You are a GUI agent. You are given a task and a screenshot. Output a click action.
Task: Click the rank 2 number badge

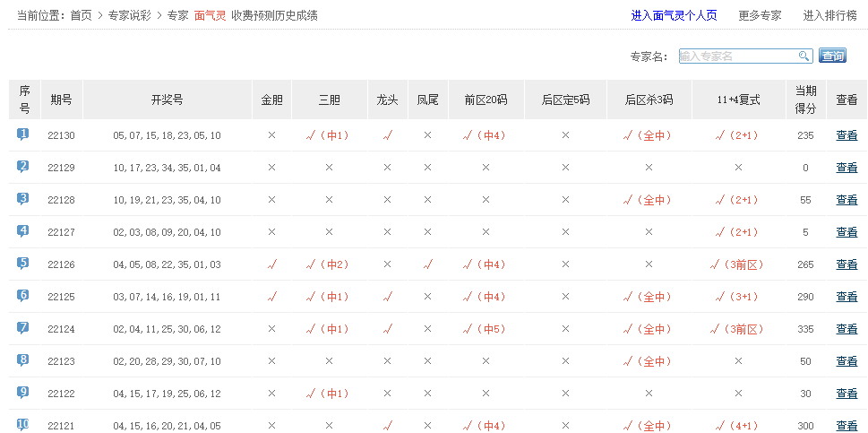pos(23,167)
